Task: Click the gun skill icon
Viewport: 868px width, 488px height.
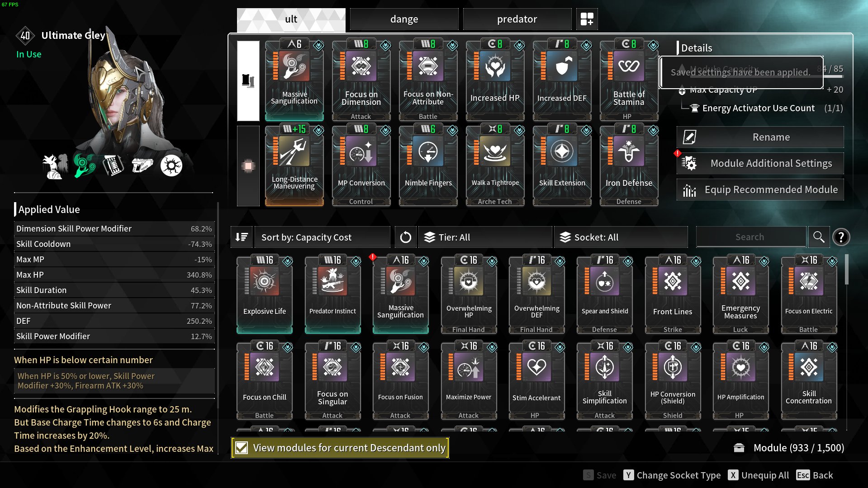Action: [142, 166]
